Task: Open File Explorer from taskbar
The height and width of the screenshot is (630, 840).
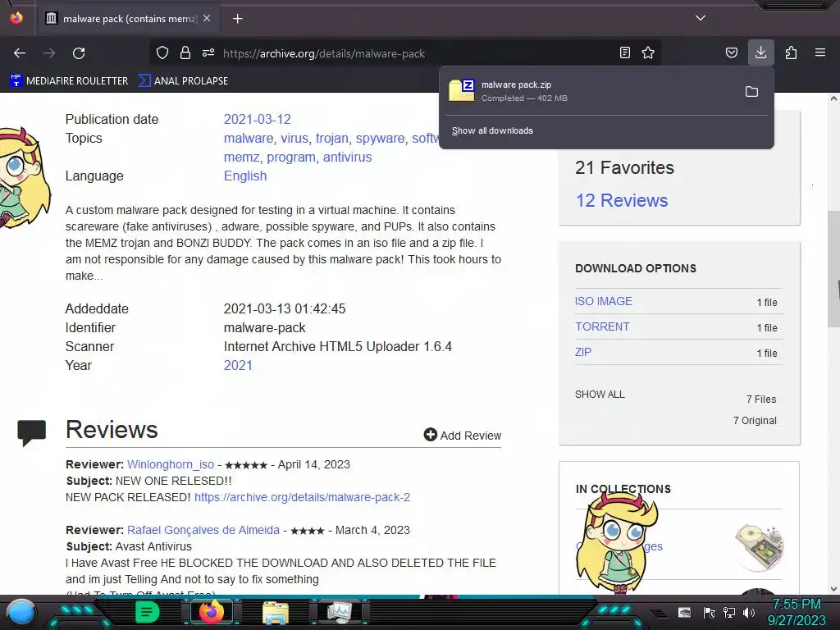Action: tap(276, 613)
